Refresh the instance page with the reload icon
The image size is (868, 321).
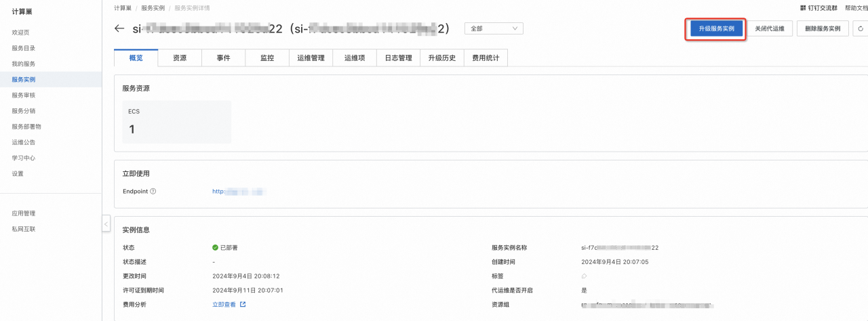click(x=861, y=29)
